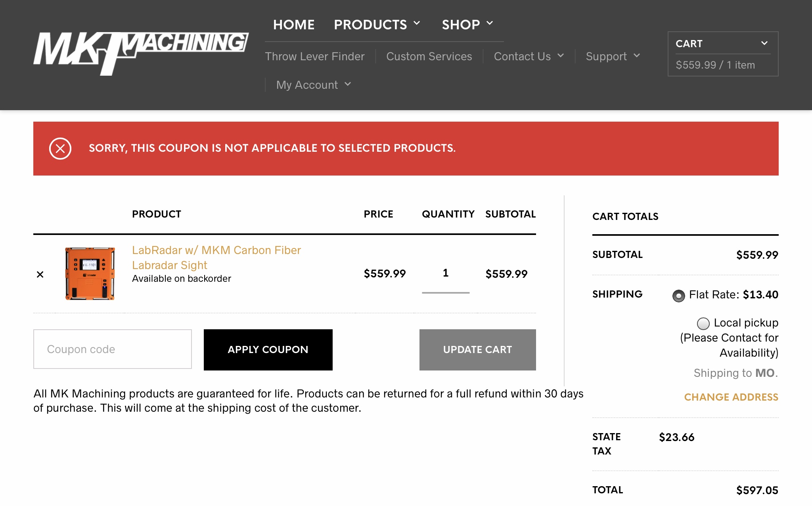The height and width of the screenshot is (506, 812).
Task: Click the Apply Coupon button
Action: (x=268, y=350)
